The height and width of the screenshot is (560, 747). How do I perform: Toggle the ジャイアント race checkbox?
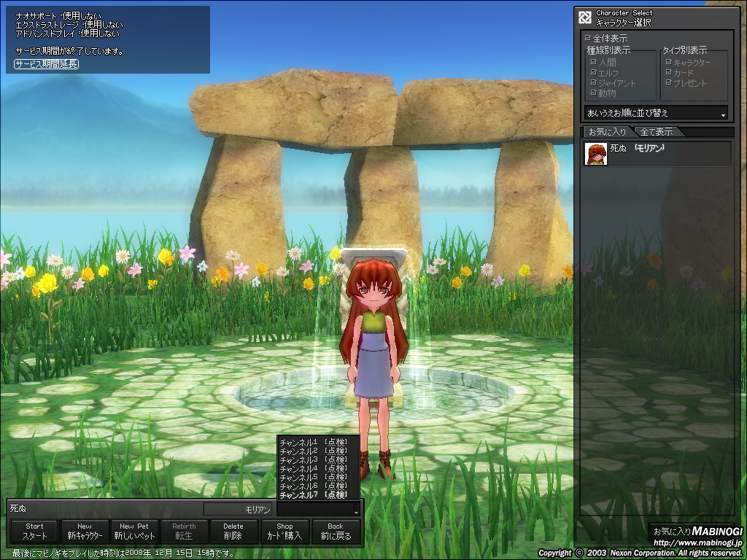[593, 82]
